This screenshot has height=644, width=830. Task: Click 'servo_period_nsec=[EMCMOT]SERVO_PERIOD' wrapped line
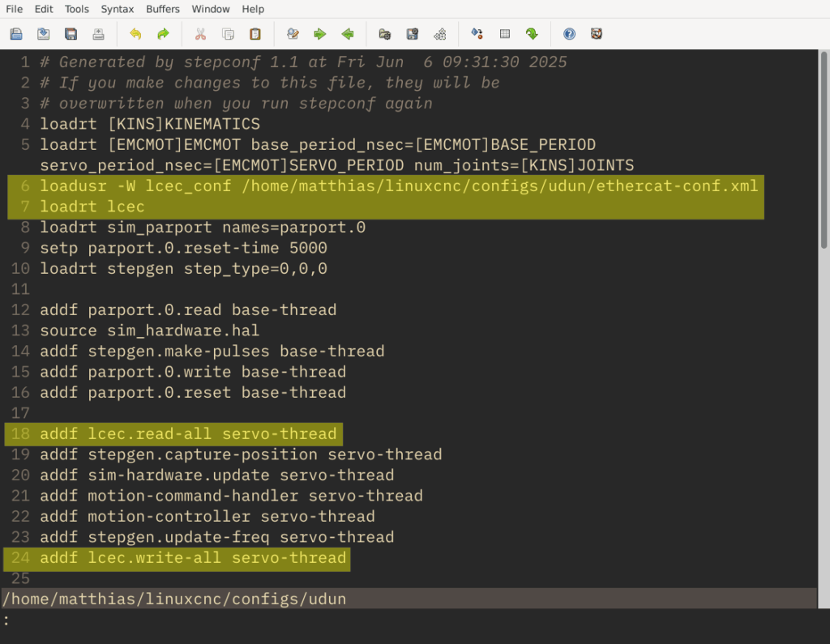coord(337,165)
